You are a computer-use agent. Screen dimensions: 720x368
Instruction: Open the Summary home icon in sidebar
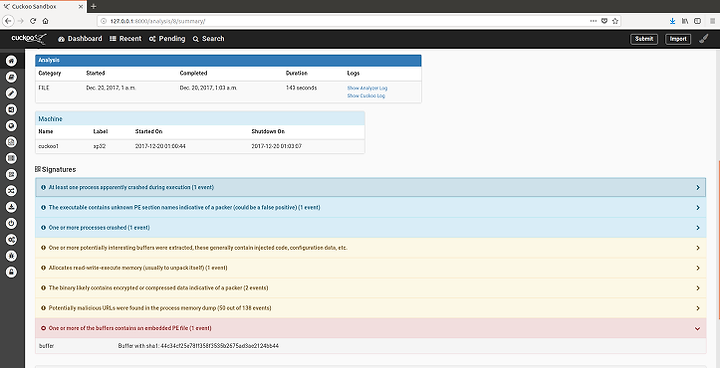coord(11,61)
